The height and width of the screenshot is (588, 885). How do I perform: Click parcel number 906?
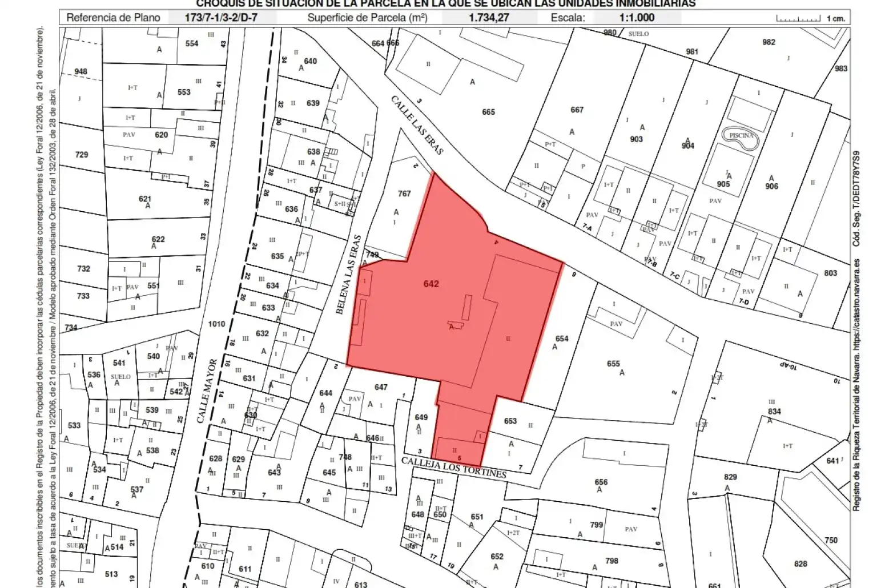coord(771,186)
